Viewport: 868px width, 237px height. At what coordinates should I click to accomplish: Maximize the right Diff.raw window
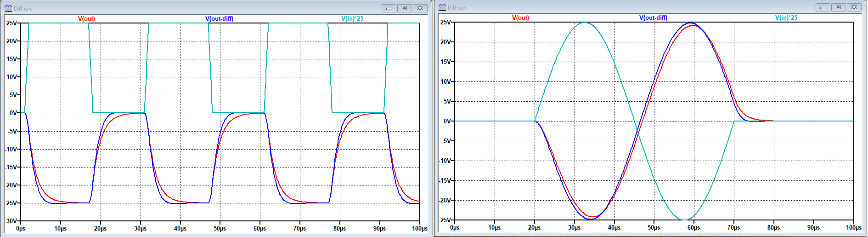838,7
